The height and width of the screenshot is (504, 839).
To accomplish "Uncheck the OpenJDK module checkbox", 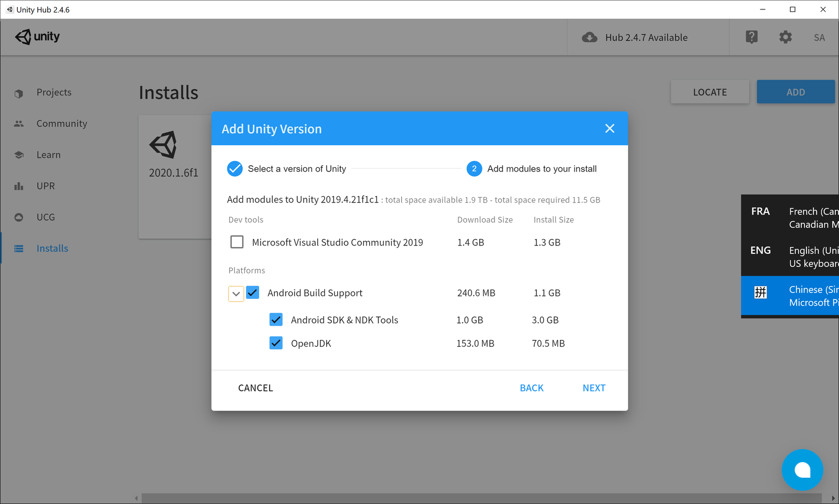I will pos(276,343).
